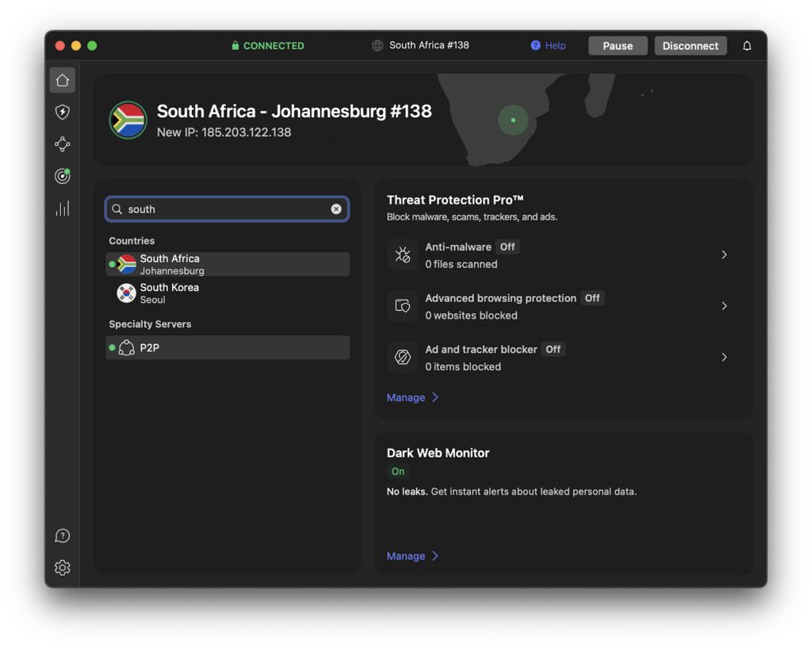The image size is (812, 647).
Task: Click Advanced browsing protection shield icon
Action: 402,306
